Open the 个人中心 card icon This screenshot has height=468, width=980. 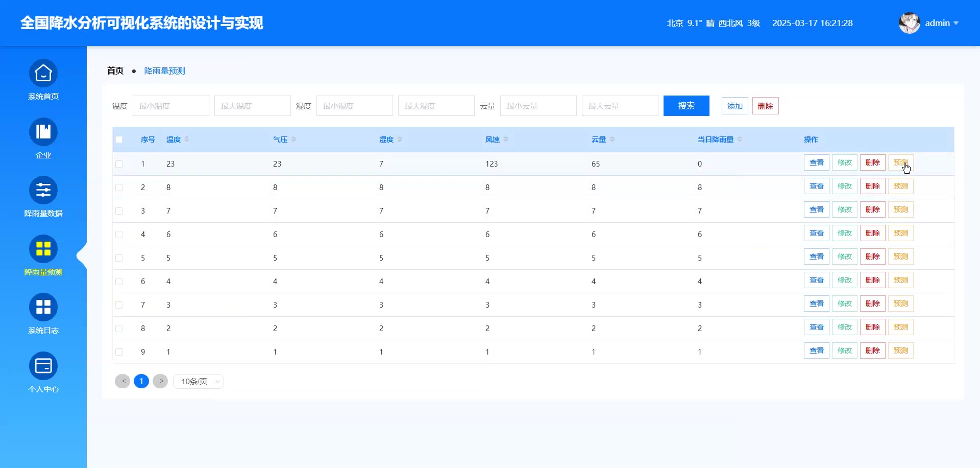43,366
